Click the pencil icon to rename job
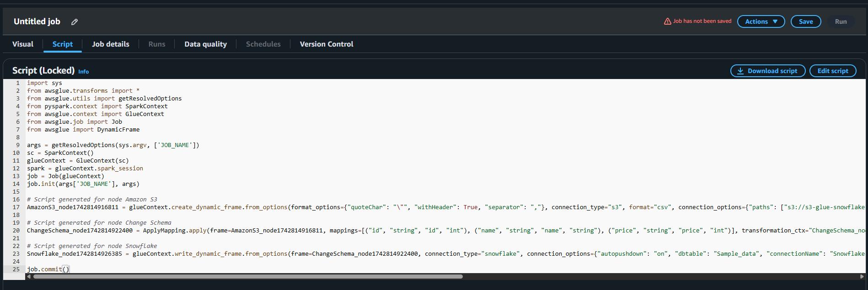Screen dimensions: 868x290 75,22
